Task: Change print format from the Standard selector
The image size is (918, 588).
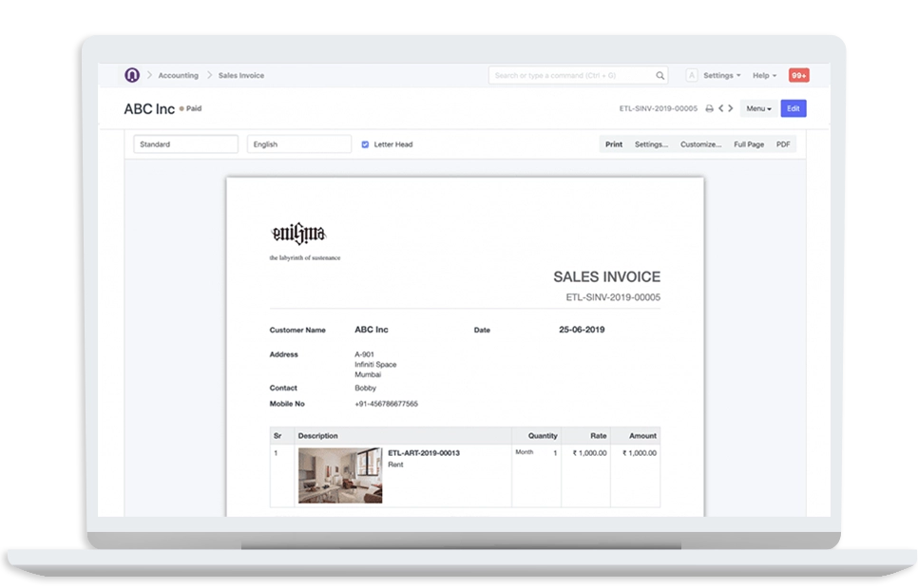Action: [184, 143]
